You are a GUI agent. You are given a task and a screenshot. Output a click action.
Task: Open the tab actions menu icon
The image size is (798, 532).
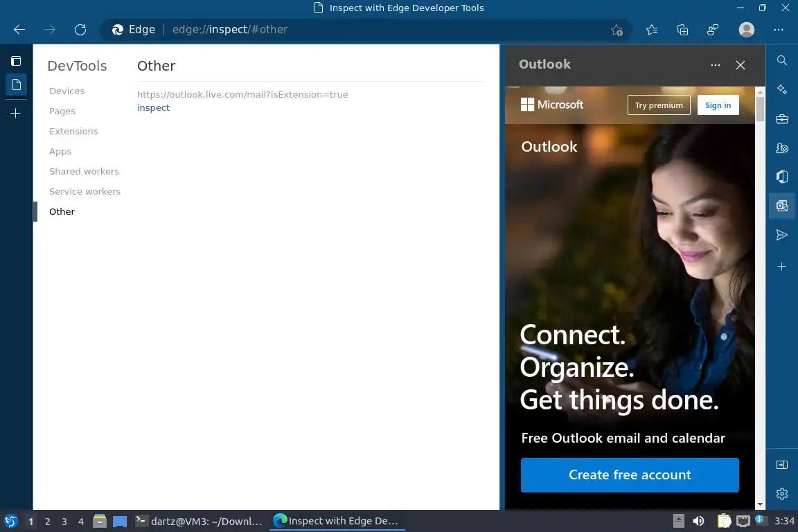pos(17,61)
